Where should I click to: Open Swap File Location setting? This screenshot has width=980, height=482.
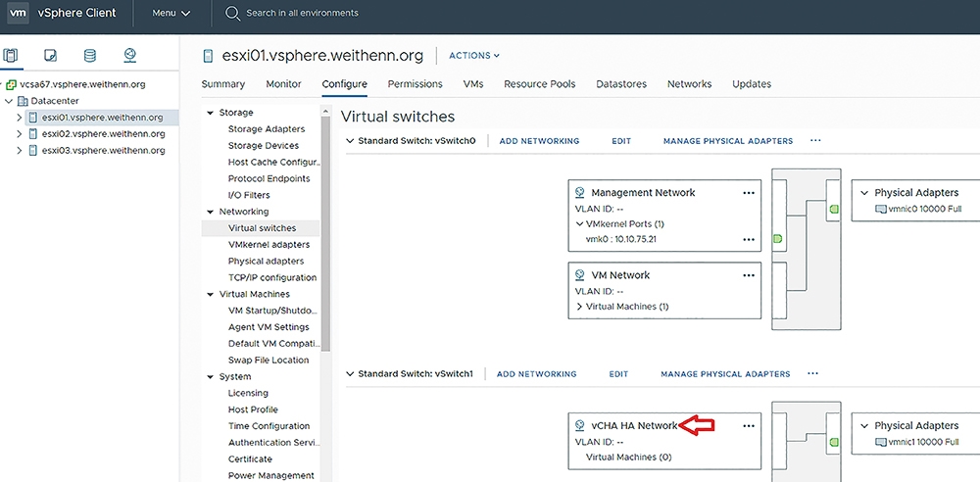point(269,361)
